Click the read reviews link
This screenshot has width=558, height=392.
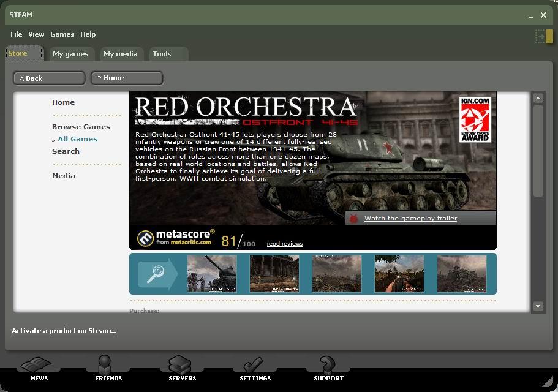285,244
